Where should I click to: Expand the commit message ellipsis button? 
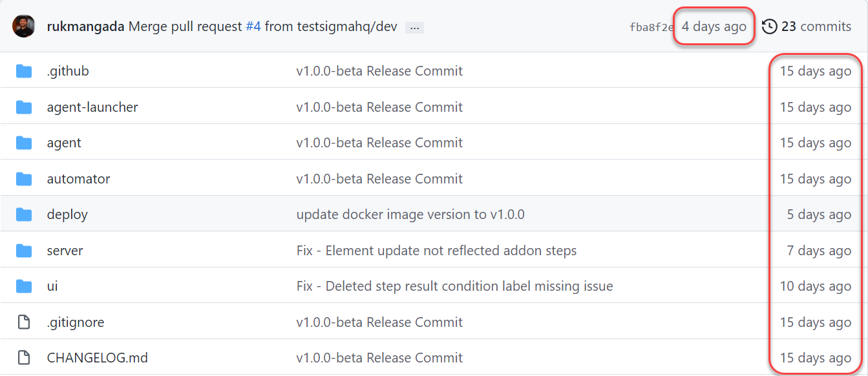[x=414, y=28]
